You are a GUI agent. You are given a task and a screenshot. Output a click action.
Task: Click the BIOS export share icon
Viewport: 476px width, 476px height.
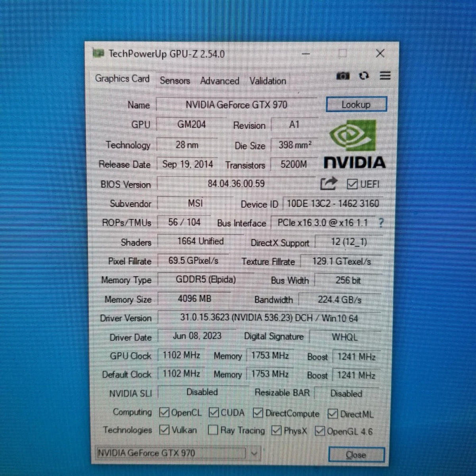[328, 184]
